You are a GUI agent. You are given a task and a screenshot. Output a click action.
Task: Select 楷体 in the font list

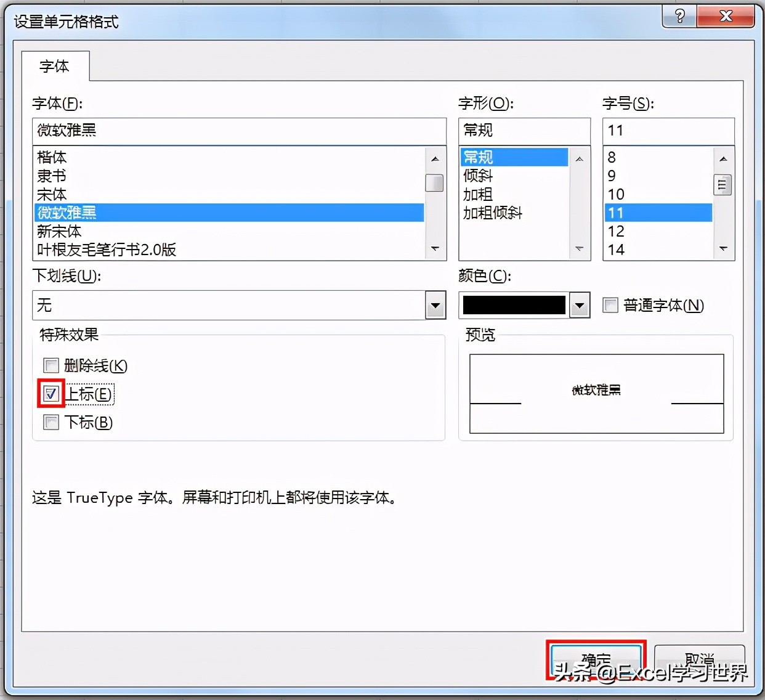229,157
